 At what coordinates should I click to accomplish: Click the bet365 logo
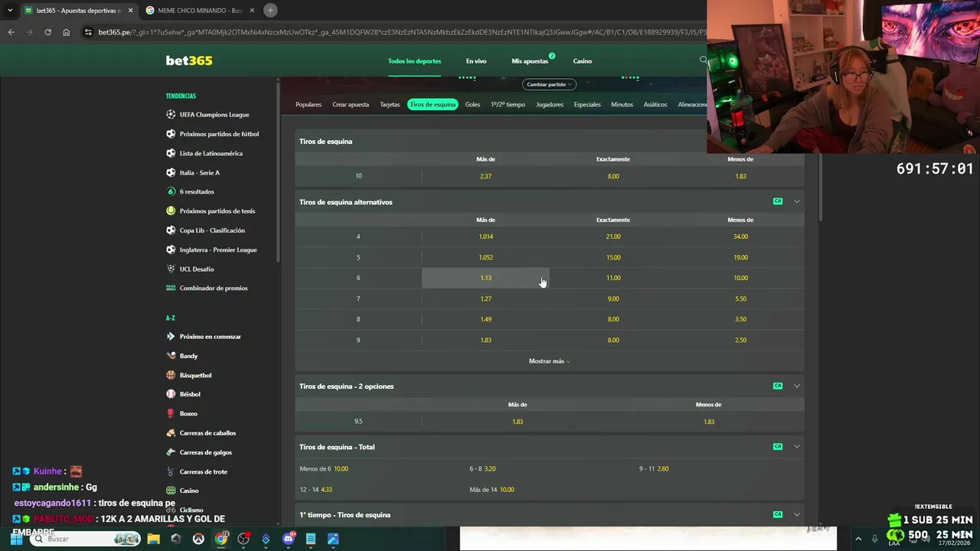click(x=189, y=60)
